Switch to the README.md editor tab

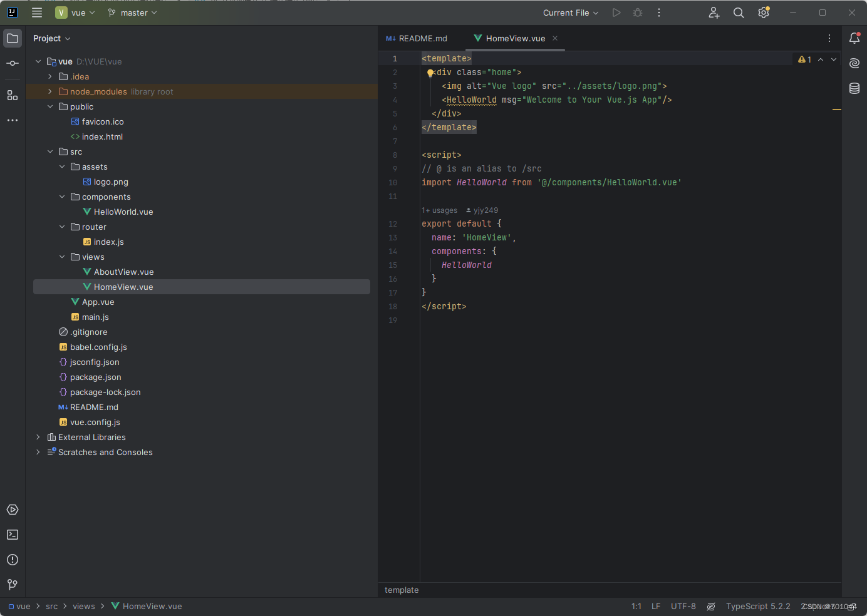click(x=417, y=38)
